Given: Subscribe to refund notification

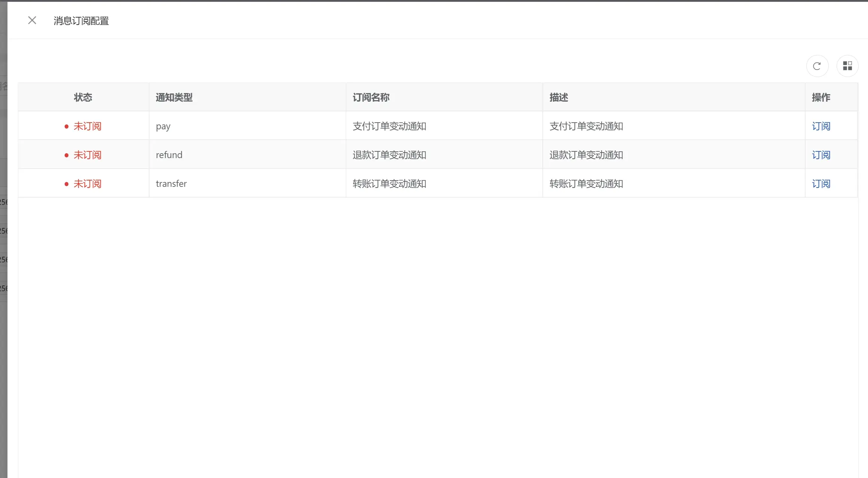Looking at the screenshot, I should click(821, 155).
